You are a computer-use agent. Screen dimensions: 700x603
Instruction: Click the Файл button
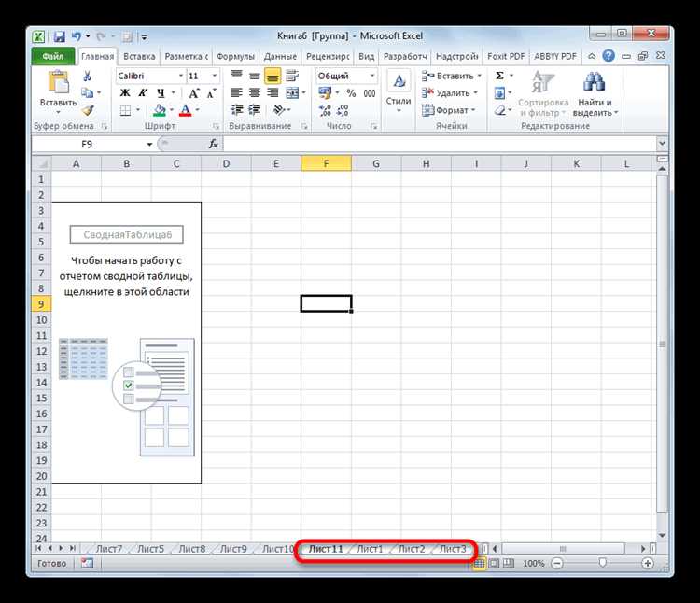pyautogui.click(x=52, y=57)
